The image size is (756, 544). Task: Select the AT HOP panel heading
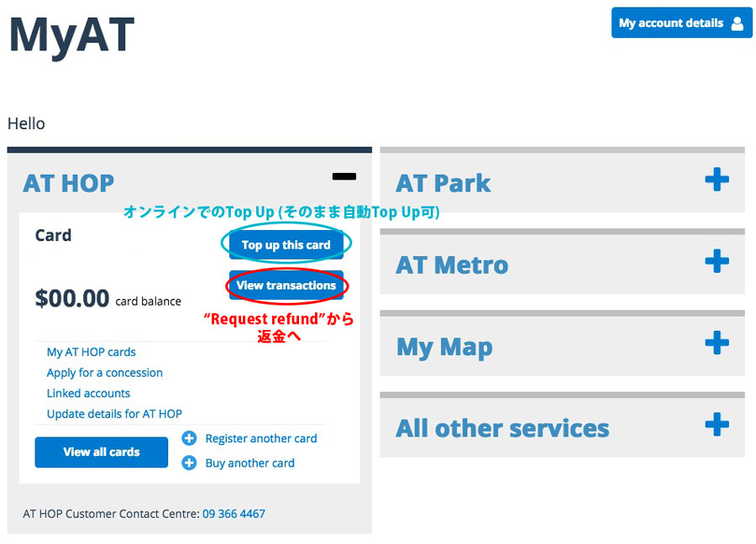[x=69, y=184]
